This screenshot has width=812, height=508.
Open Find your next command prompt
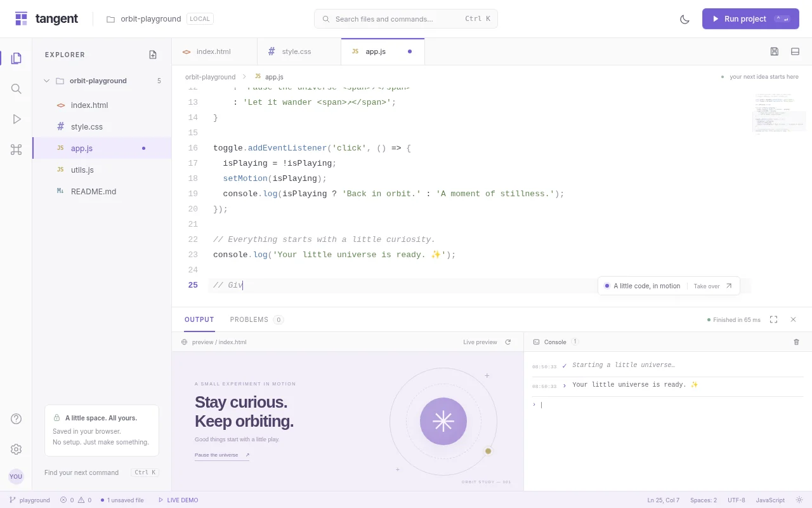pos(101,472)
